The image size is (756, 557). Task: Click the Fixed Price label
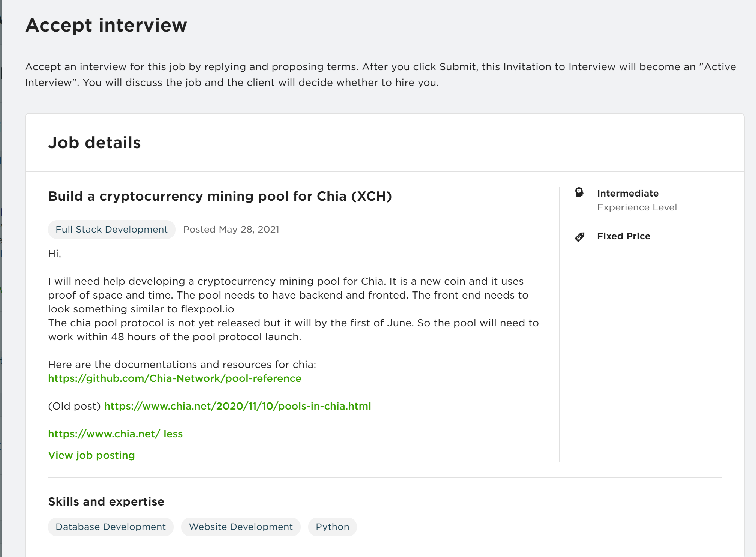coord(624,236)
